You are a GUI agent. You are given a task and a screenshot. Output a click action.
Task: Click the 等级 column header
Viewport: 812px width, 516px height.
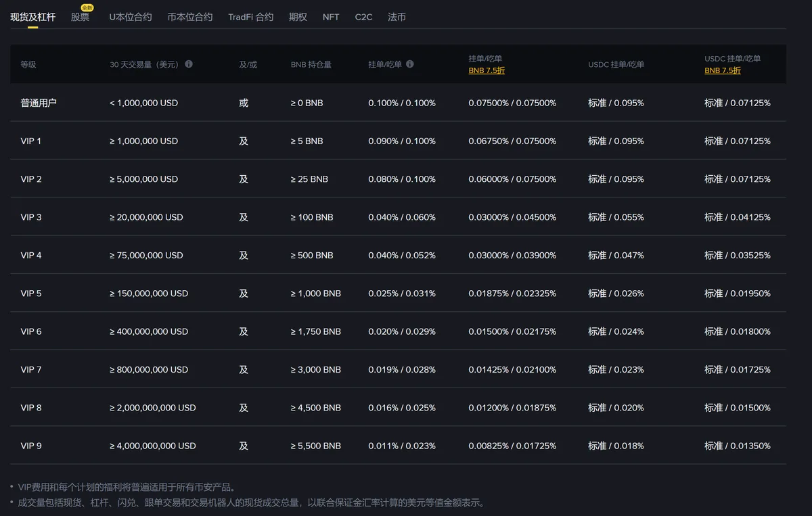28,64
